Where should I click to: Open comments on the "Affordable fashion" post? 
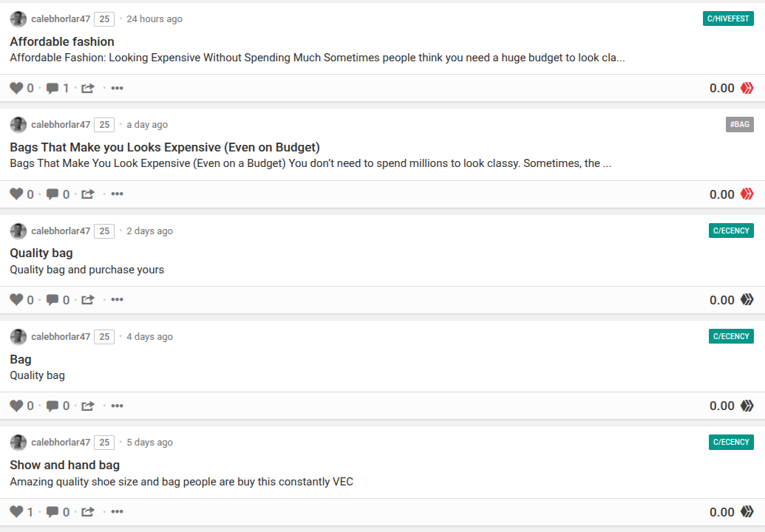pos(52,89)
